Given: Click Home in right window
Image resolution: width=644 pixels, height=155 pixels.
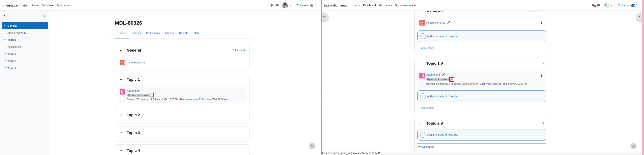Looking at the screenshot, I should [x=357, y=5].
